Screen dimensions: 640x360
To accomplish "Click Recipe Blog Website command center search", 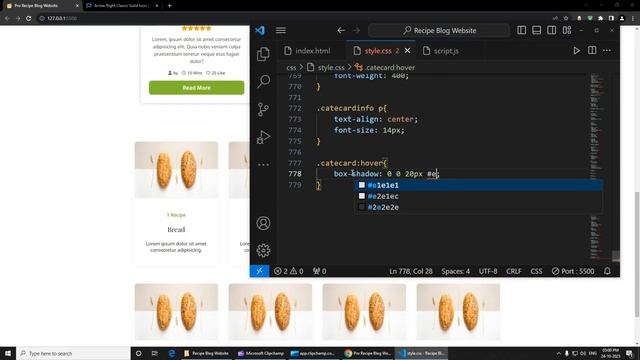I will [x=439, y=30].
